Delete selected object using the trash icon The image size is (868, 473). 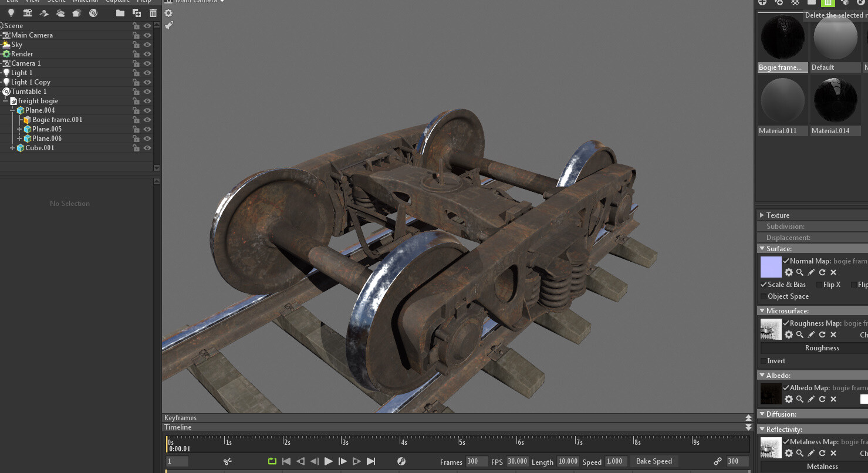point(153,12)
